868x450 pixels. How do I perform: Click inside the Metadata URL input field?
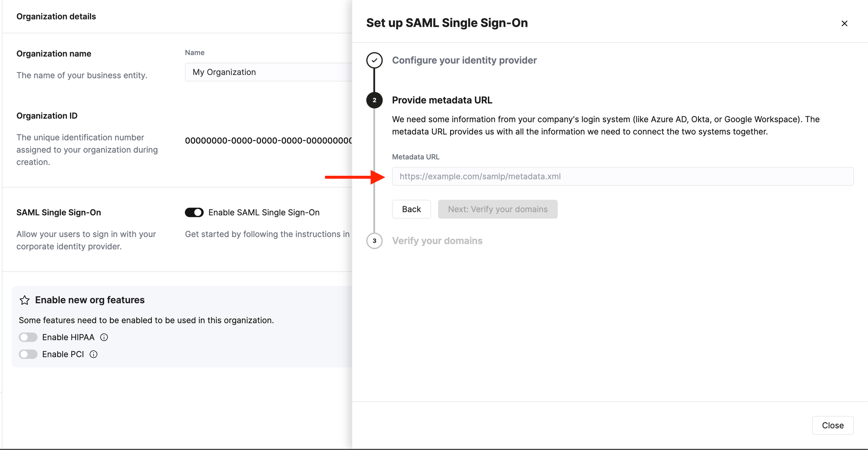point(622,176)
